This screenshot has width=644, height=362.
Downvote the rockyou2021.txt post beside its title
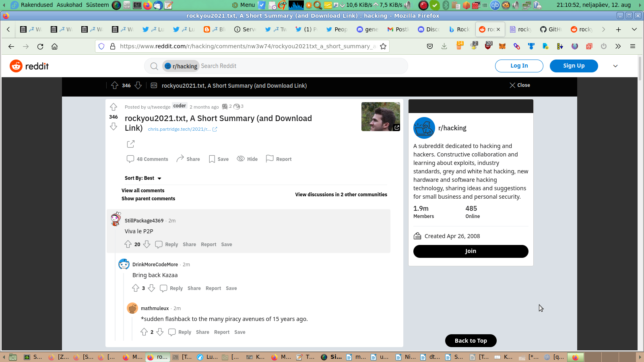point(114,127)
